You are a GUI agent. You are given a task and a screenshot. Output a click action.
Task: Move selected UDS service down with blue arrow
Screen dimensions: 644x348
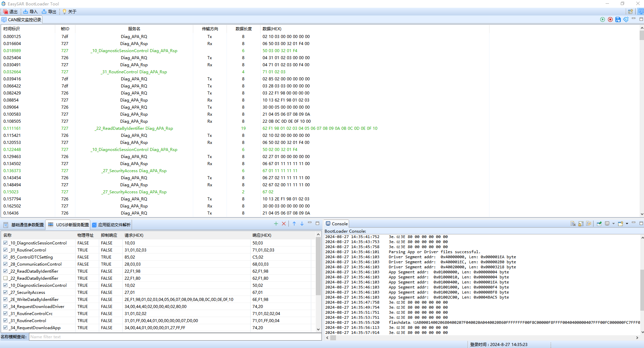tap(302, 224)
